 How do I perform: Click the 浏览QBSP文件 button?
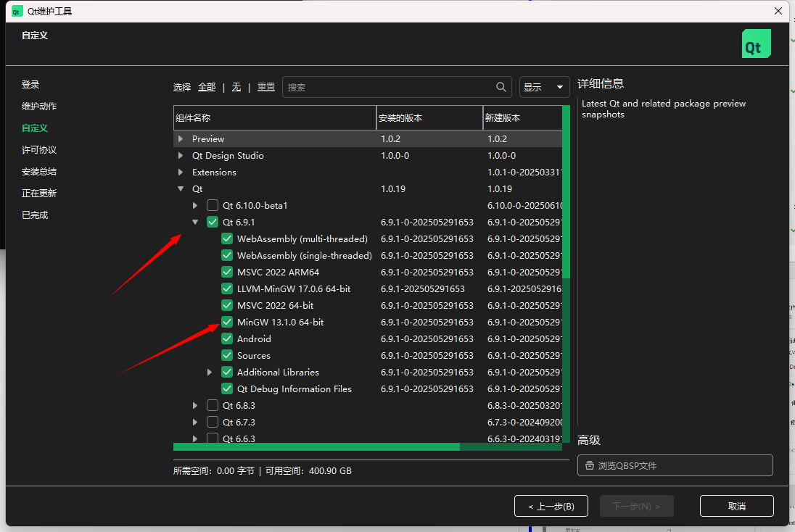pos(675,465)
